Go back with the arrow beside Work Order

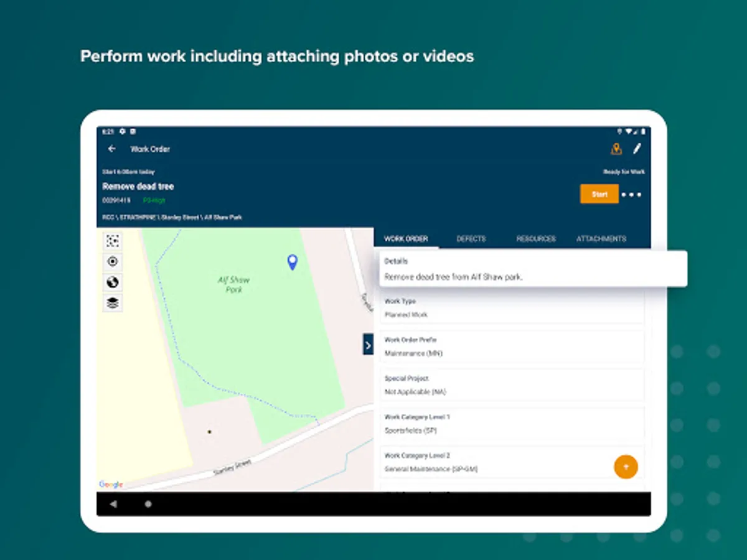click(112, 149)
